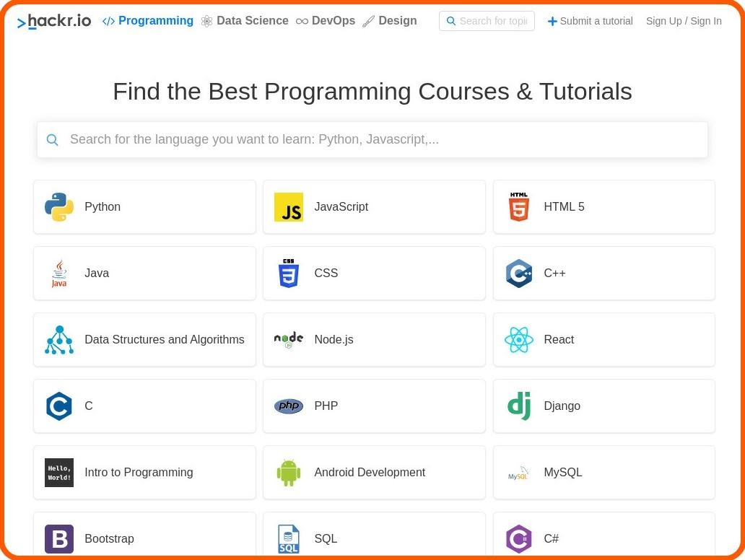Select the Bootstrap card label
This screenshot has height=560, width=745.
coord(109,539)
